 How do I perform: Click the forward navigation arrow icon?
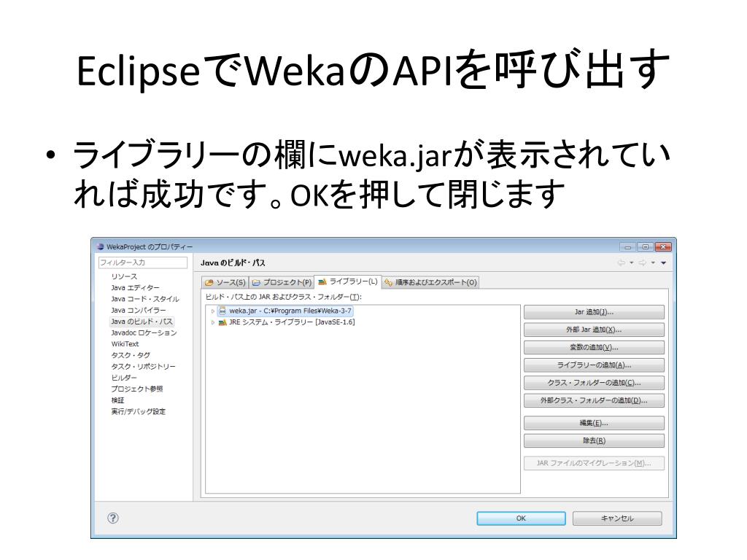pos(642,262)
